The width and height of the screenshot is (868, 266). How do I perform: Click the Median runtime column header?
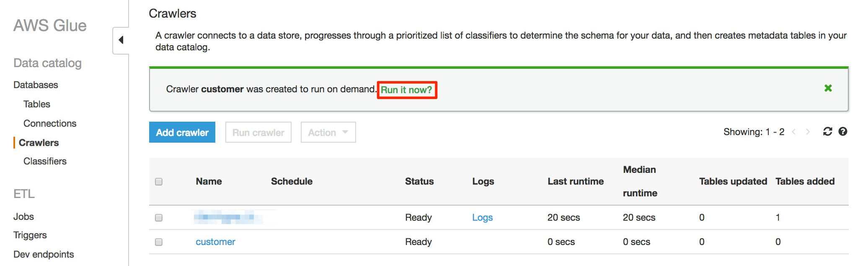[640, 181]
